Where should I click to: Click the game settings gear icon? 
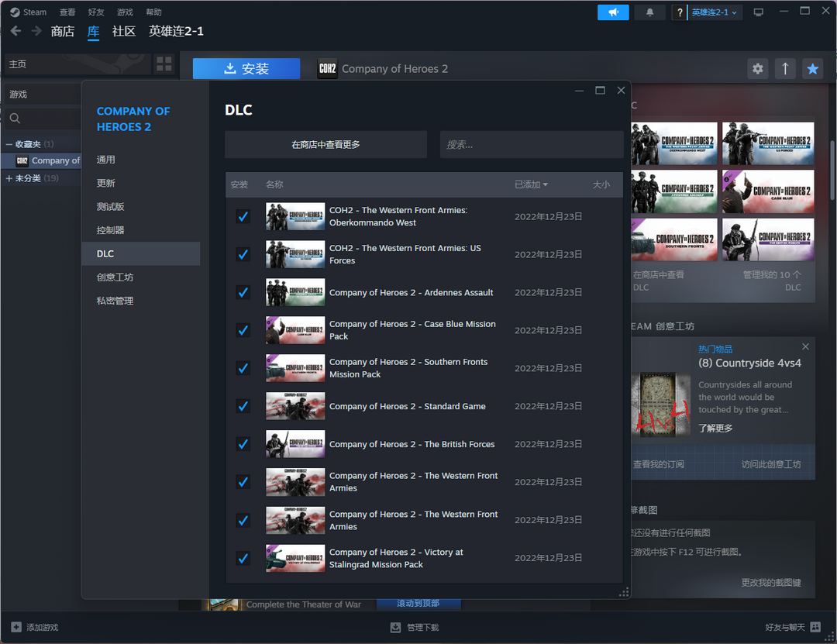point(757,69)
